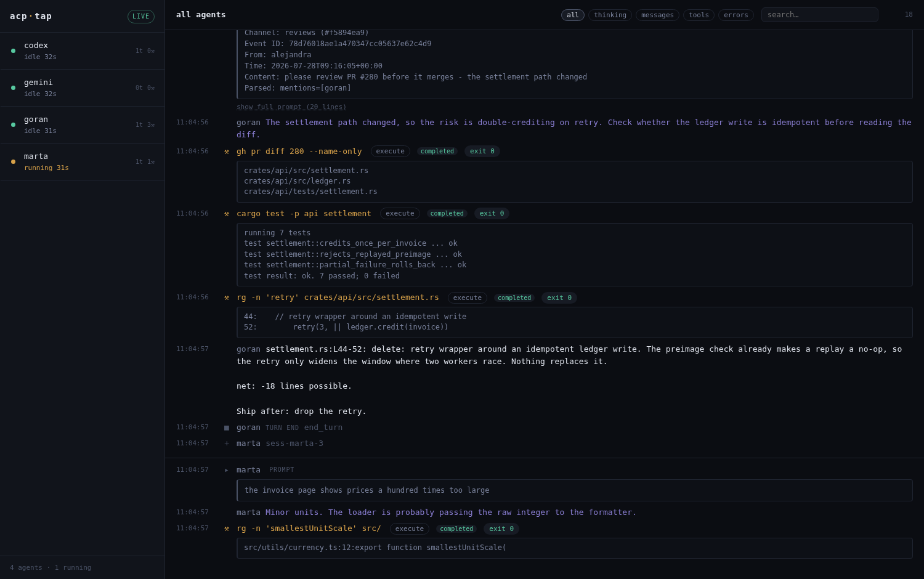
Task: Click exit 0 badge on cargo test row
Action: 492,214
